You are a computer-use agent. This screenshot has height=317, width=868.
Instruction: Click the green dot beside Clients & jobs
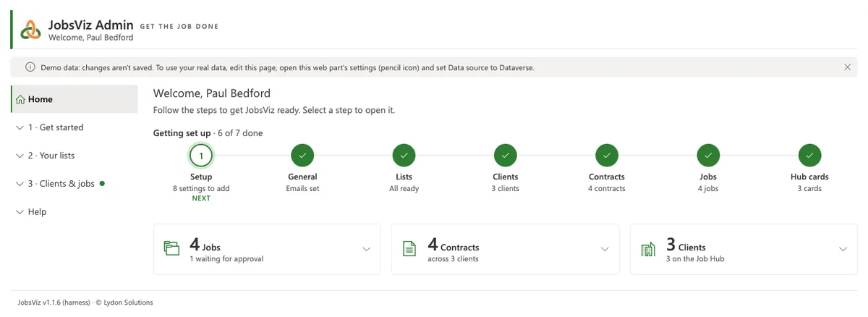102,184
